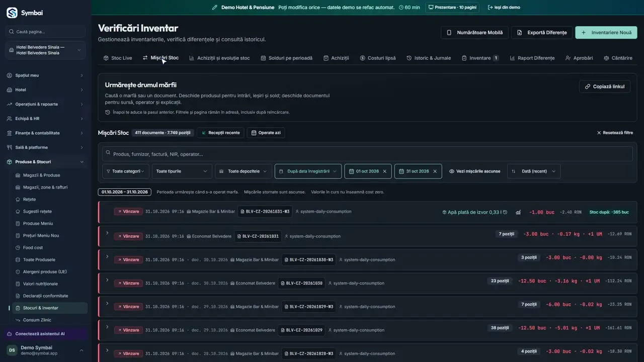The width and height of the screenshot is (644, 362).
Task: Click Exportă Diferențe button
Action: click(542, 33)
